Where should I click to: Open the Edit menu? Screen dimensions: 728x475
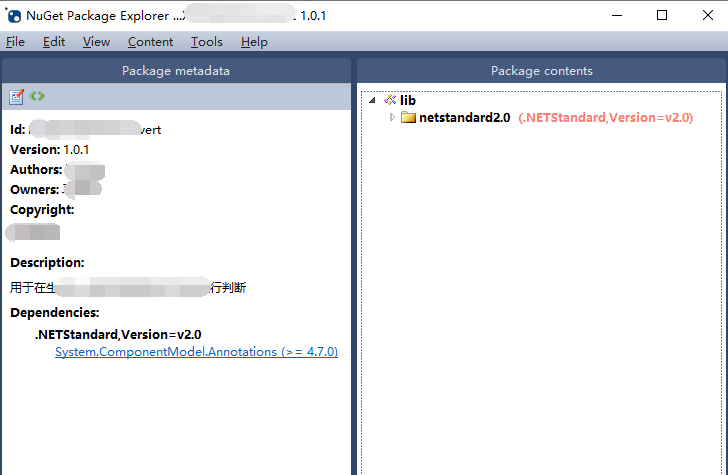pyautogui.click(x=54, y=42)
